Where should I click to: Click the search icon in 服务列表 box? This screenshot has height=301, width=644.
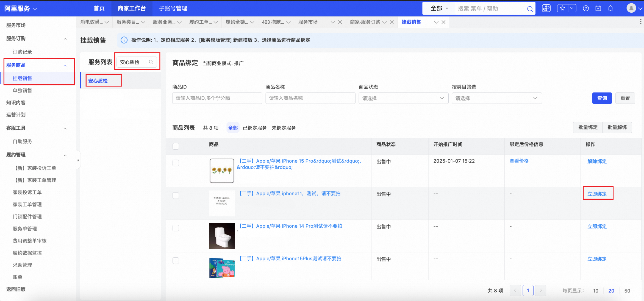point(151,62)
